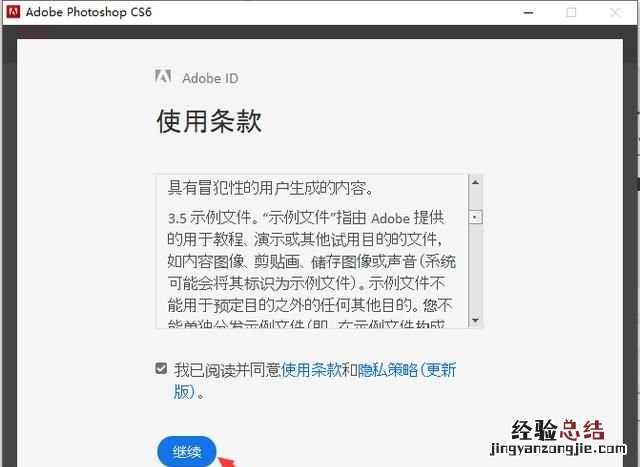Open the 使用条款 terms of use link

click(311, 370)
